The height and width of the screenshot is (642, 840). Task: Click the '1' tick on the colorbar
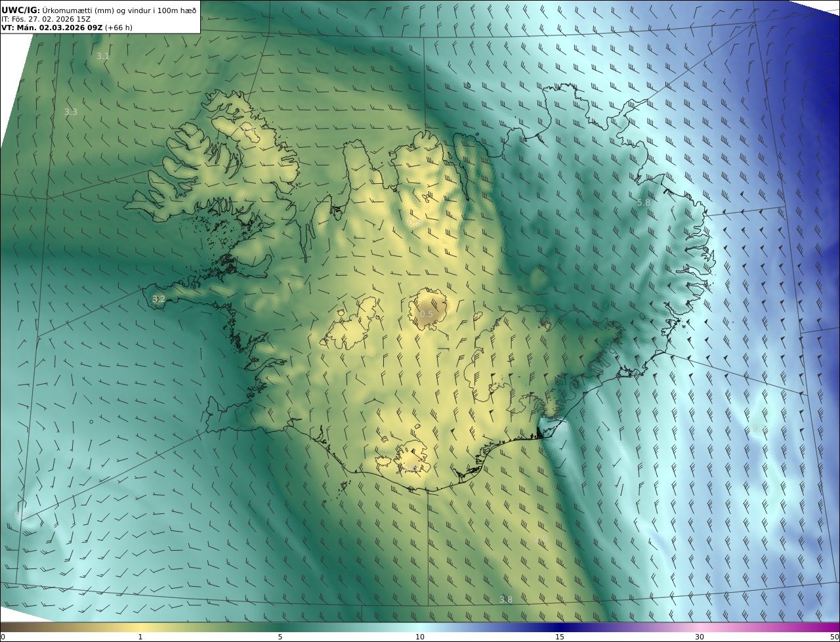point(140,637)
